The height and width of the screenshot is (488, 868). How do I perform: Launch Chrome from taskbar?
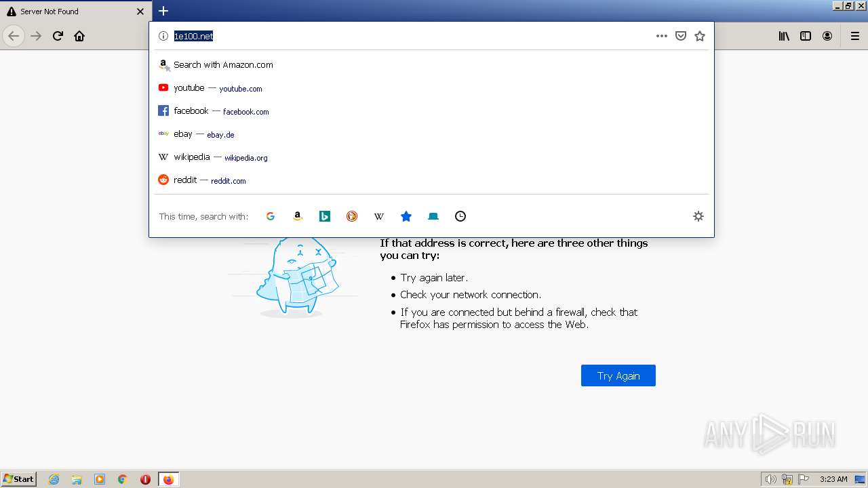click(123, 479)
